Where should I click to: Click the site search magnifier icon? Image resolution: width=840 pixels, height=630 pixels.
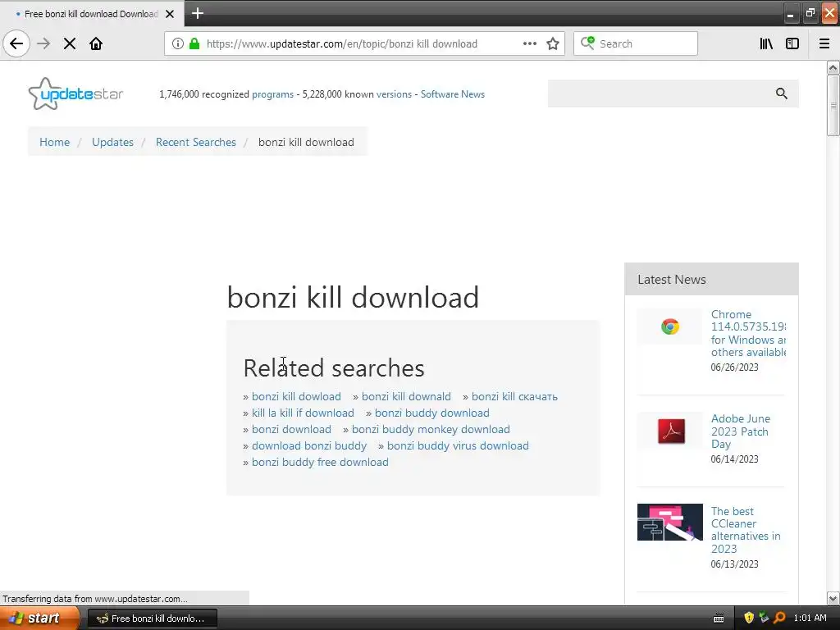point(782,94)
